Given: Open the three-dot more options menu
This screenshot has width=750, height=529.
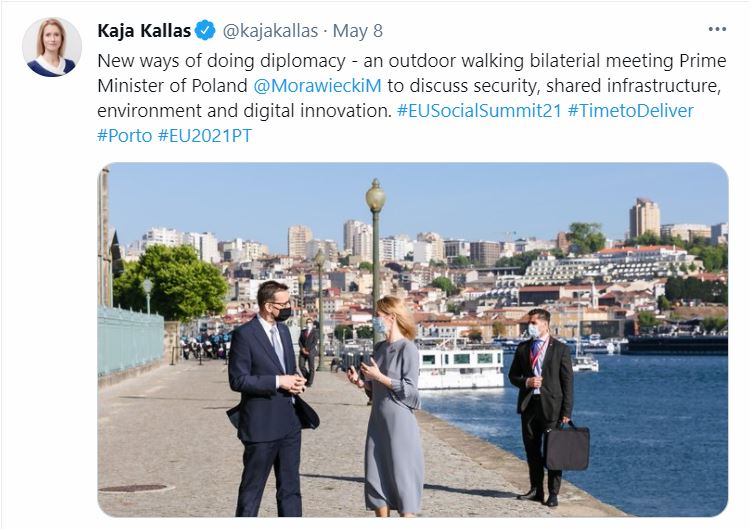Looking at the screenshot, I should 717,30.
